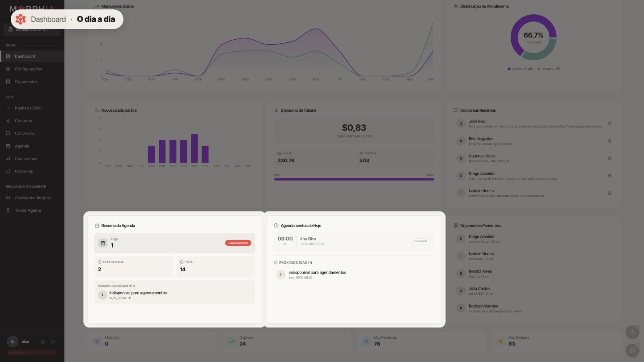644x362 pixels.
Task: Click the Administrador role label
Action: pyautogui.click(x=32, y=353)
